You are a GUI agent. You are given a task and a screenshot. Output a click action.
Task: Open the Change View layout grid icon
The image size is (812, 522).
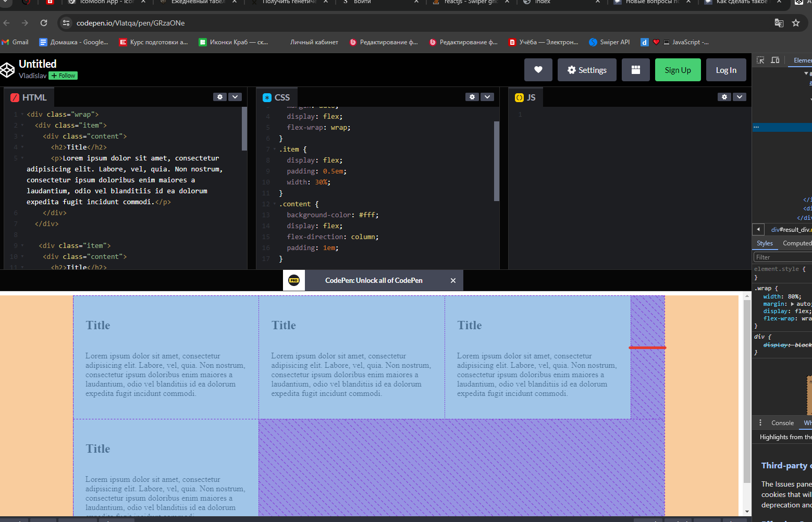[636, 70]
